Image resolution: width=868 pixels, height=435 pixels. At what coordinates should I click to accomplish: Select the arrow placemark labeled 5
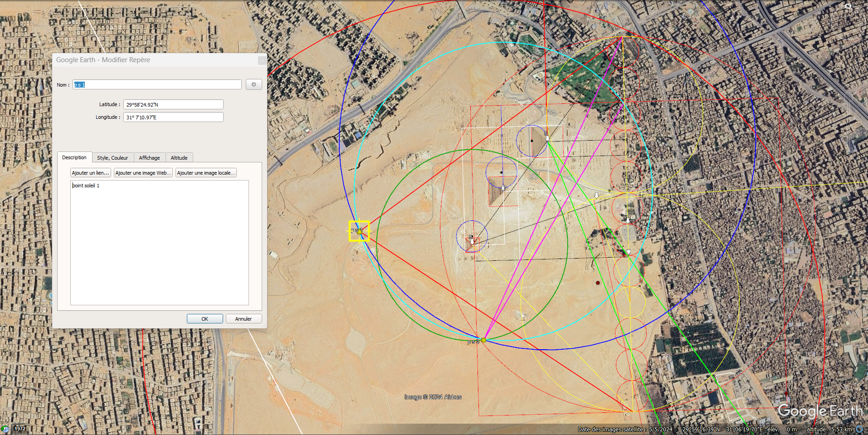547,137
